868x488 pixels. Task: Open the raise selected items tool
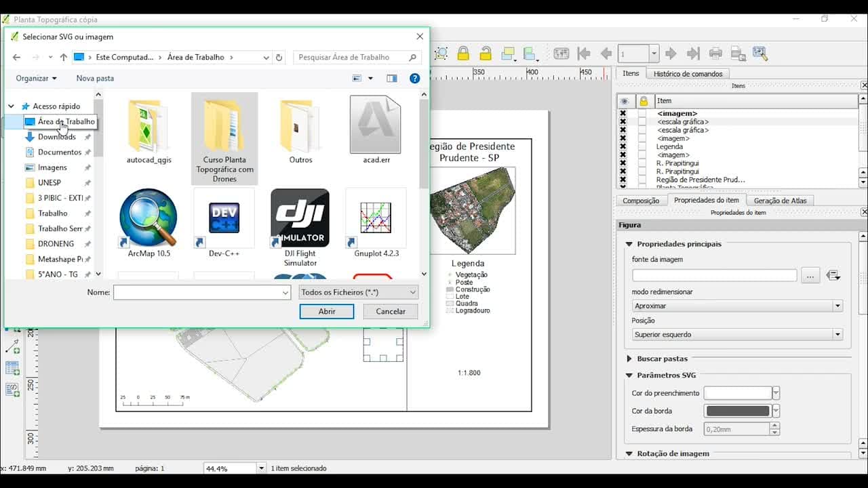click(x=509, y=54)
